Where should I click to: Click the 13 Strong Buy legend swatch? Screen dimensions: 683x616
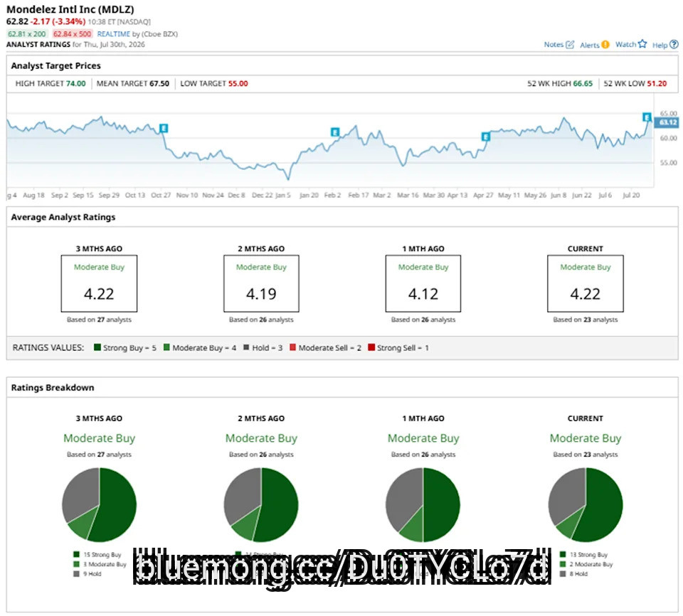[563, 555]
